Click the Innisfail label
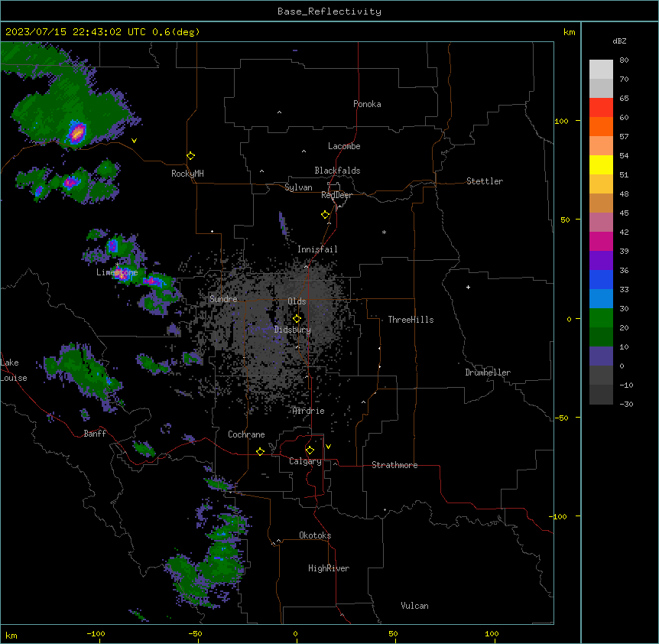The height and width of the screenshot is (644, 659). click(317, 249)
